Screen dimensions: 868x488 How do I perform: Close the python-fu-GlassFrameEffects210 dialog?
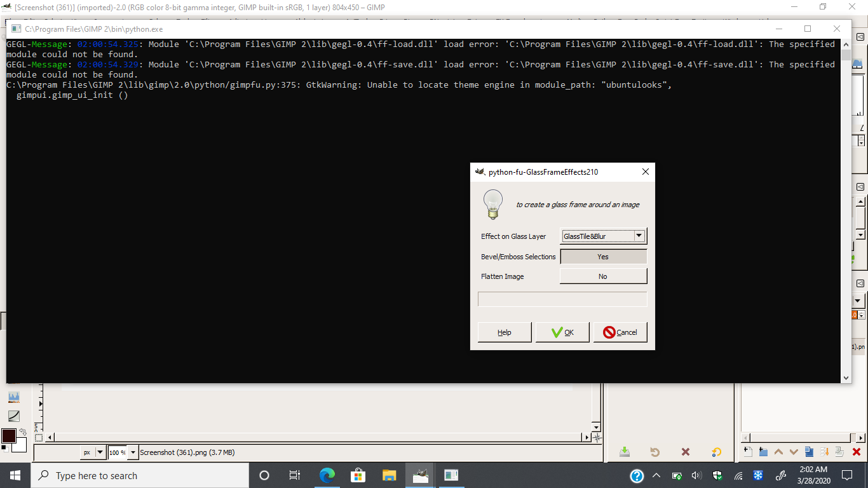click(646, 172)
